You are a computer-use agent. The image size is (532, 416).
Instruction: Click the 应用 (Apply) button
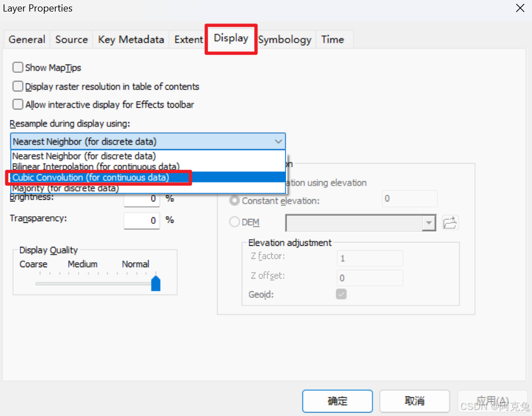(492, 401)
